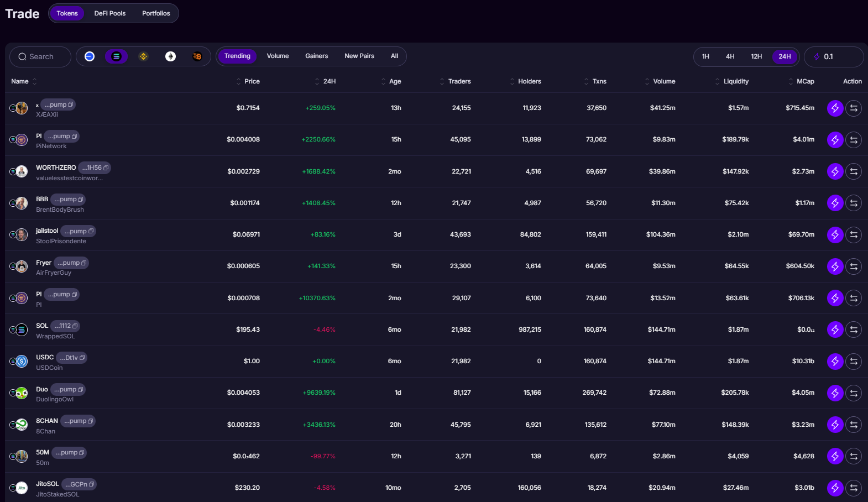Quick buy the jailstool token
The width and height of the screenshot is (868, 502).
835,234
